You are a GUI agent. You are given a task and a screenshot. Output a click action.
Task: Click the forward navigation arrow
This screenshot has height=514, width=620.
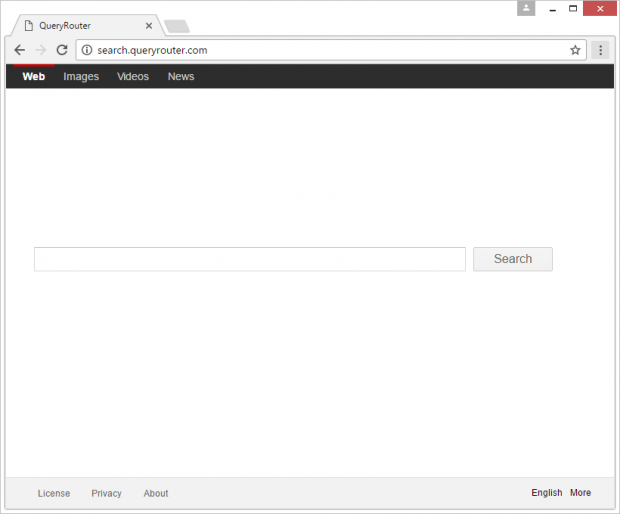(x=41, y=50)
